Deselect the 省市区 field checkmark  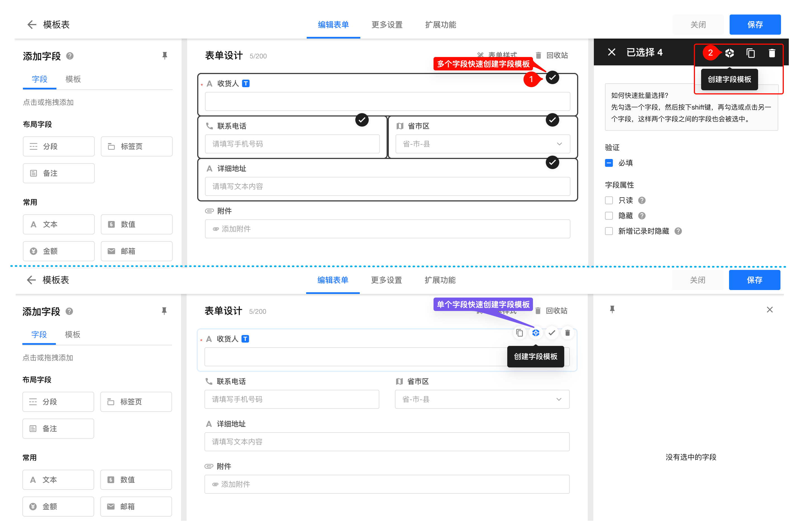click(553, 120)
